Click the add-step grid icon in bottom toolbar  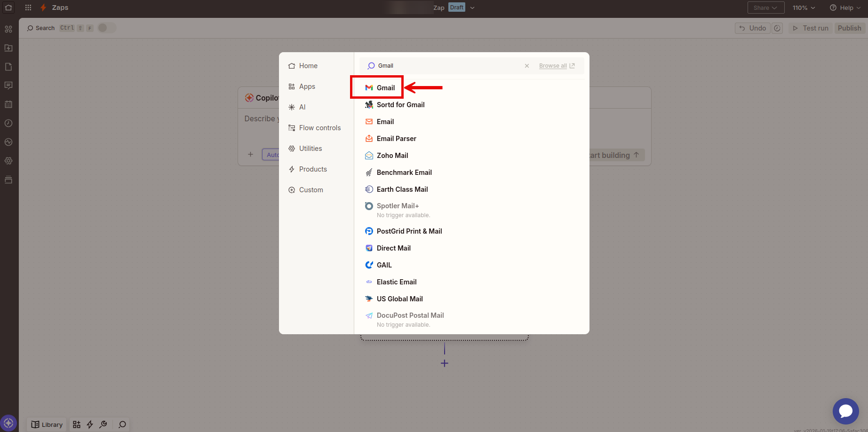point(77,424)
